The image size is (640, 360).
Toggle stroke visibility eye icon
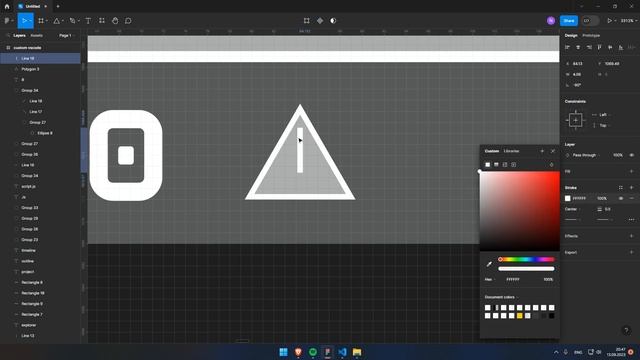tap(621, 198)
